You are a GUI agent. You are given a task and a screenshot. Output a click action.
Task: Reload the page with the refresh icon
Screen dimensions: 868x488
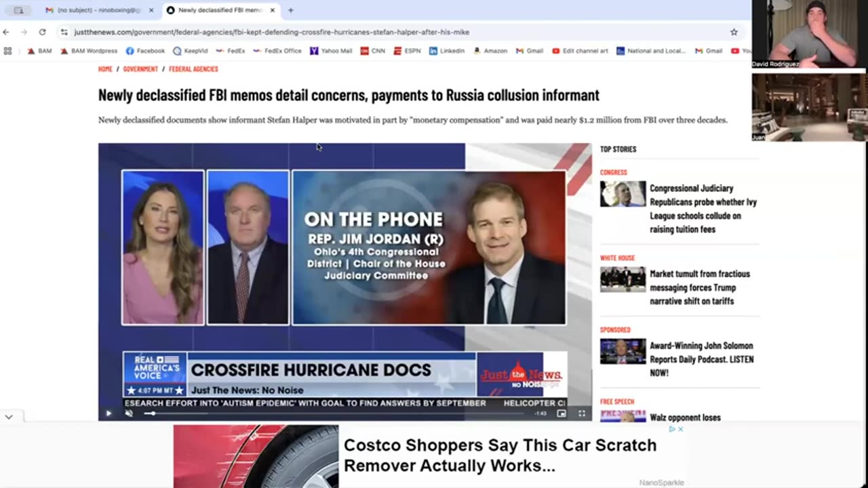pos(42,32)
